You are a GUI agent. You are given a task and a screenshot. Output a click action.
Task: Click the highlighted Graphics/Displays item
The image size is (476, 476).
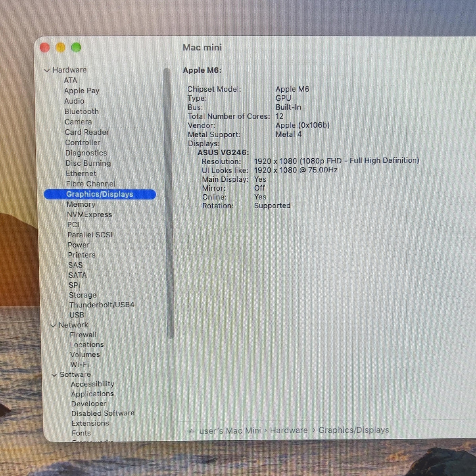click(100, 194)
